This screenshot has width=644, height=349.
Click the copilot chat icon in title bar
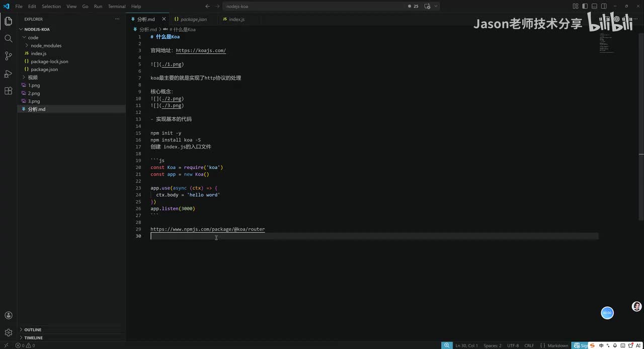[427, 6]
